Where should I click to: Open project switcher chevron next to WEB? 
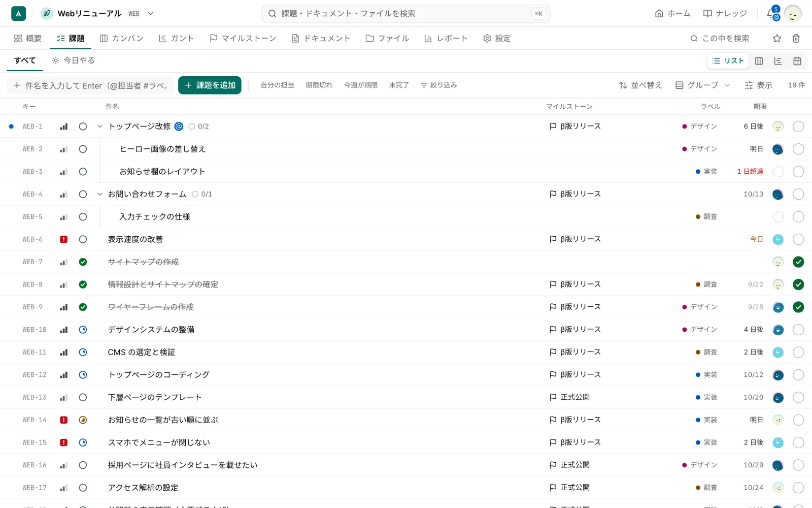[x=150, y=14]
